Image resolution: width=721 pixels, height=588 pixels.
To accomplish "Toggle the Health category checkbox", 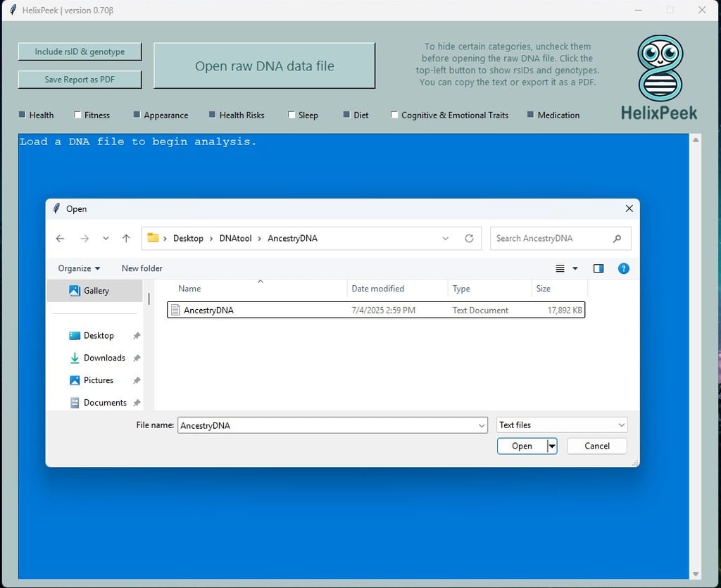I will [x=22, y=115].
